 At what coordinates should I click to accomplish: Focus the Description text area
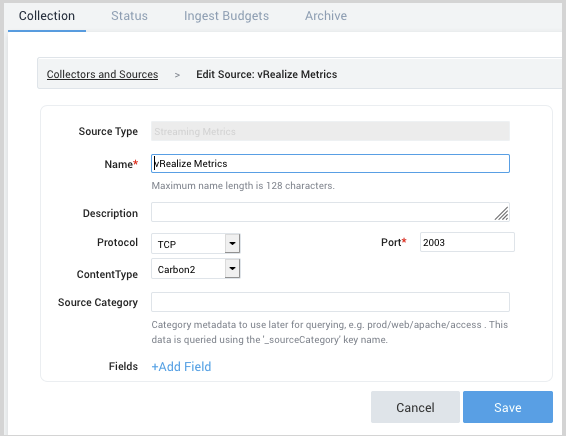coord(330,212)
